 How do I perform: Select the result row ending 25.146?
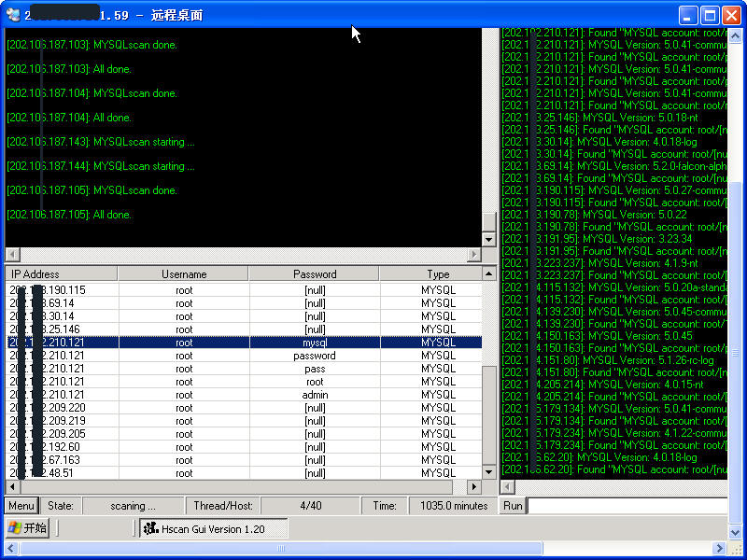[x=244, y=329]
